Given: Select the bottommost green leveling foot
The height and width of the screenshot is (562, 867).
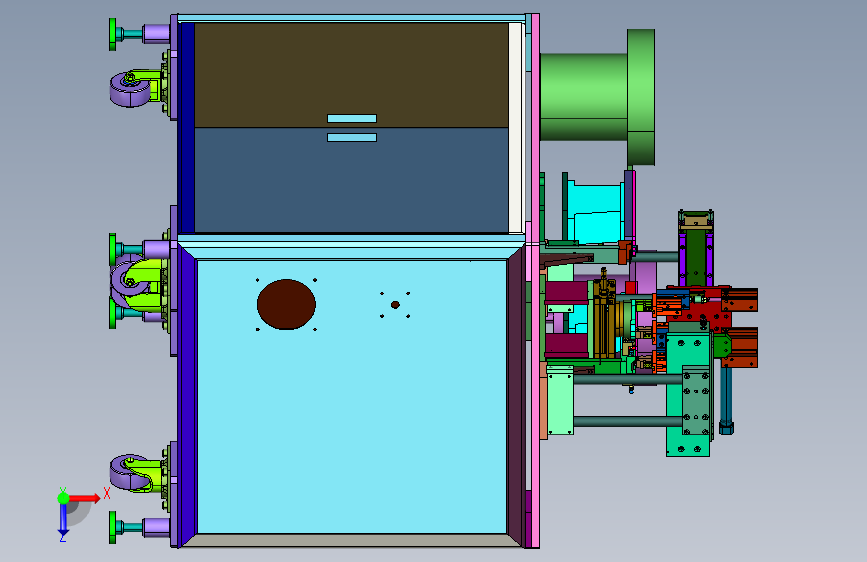Looking at the screenshot, I should [x=113, y=527].
